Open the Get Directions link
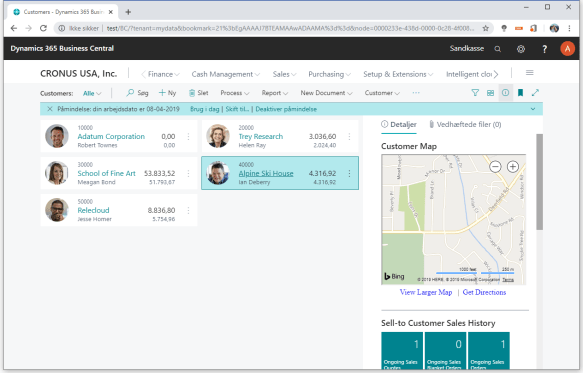Screen dimensions: 583x373 click(484, 292)
